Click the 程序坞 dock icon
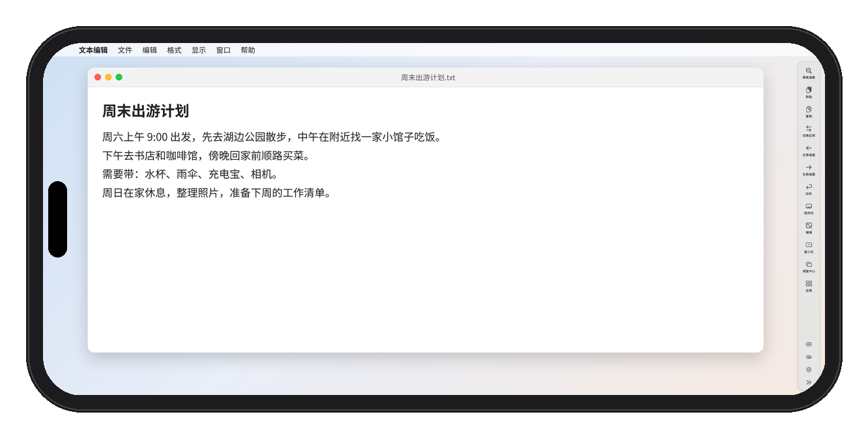 [809, 206]
